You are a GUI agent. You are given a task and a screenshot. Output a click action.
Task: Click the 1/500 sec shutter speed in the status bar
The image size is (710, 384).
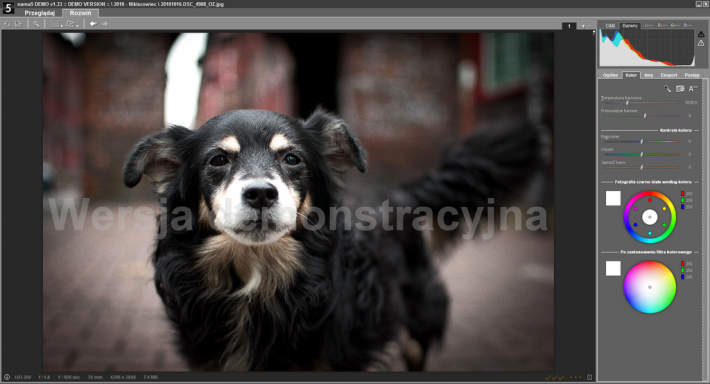(69, 377)
